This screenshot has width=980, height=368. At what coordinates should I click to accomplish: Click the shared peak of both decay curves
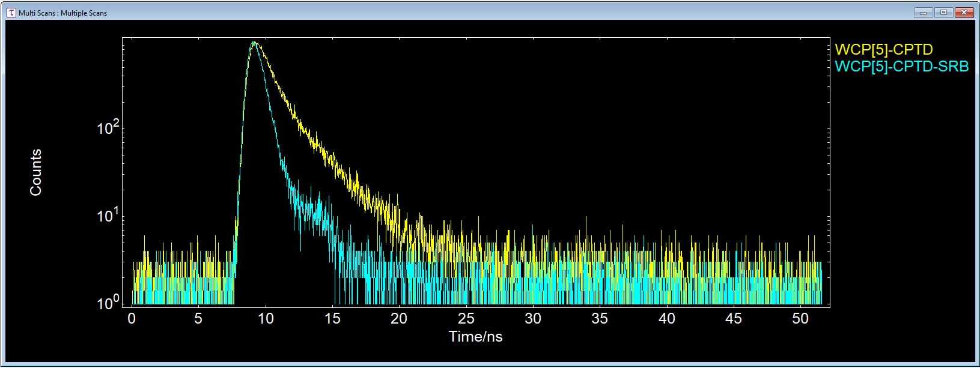[x=254, y=43]
